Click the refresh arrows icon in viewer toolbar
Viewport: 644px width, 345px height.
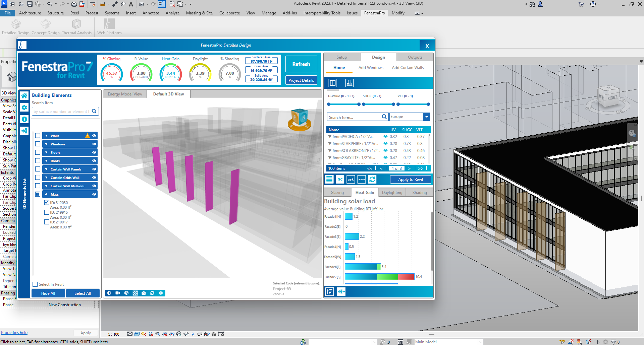click(x=152, y=293)
